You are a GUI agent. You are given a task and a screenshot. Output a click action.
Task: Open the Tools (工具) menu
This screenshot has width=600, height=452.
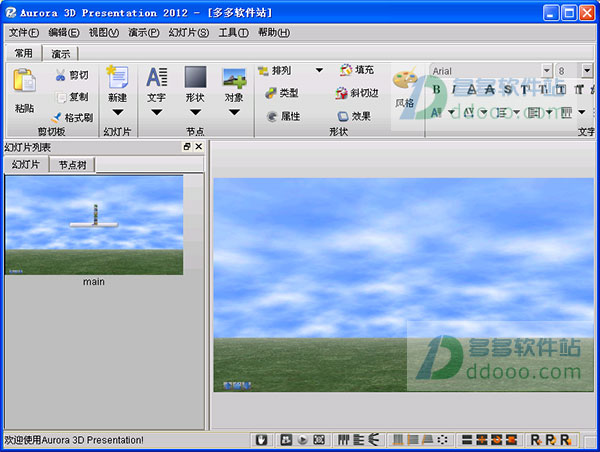(x=233, y=33)
